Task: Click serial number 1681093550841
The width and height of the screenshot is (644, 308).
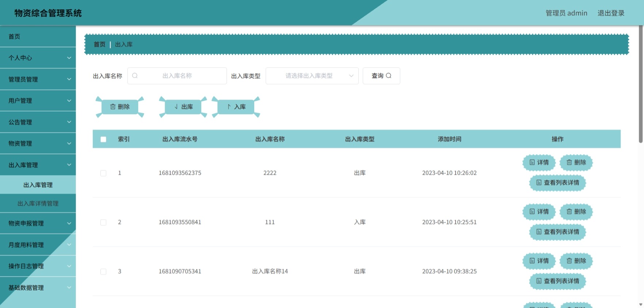Action: click(180, 222)
